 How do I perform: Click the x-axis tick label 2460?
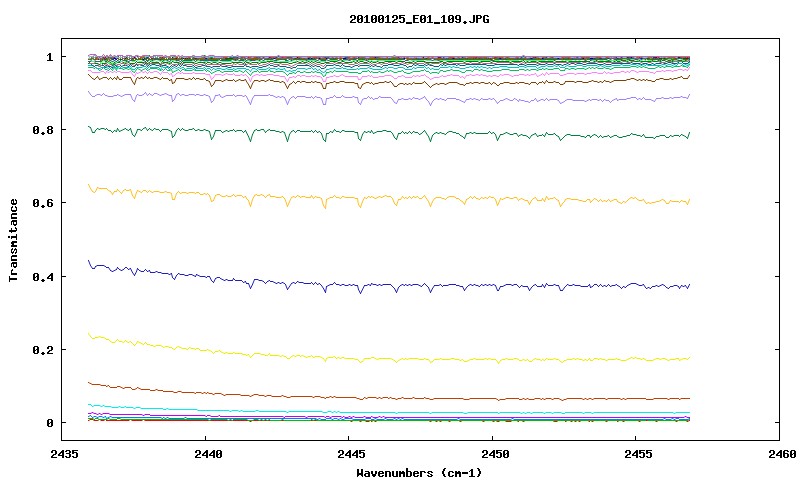tap(781, 454)
